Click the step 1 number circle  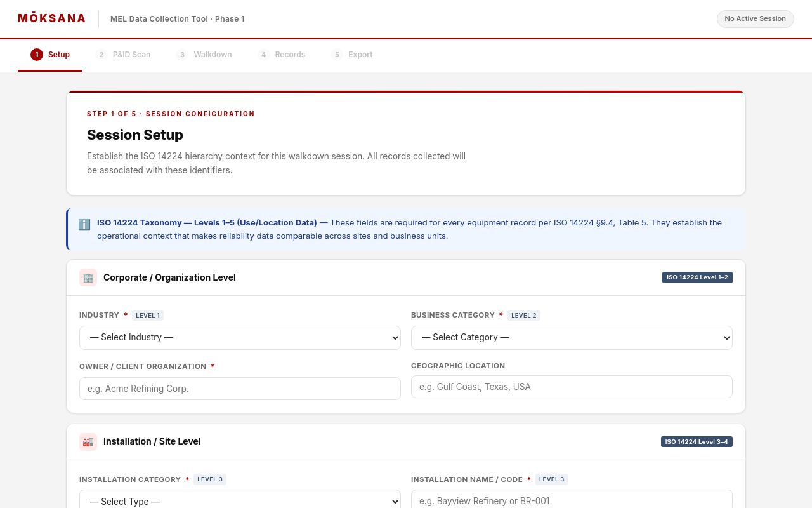(x=37, y=55)
